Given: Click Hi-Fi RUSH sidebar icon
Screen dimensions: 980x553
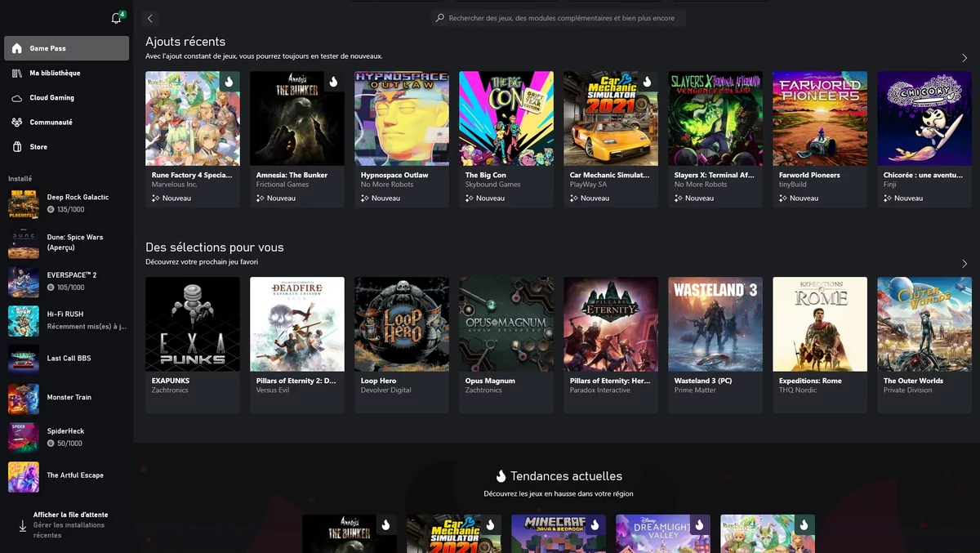Looking at the screenshot, I should click(24, 320).
